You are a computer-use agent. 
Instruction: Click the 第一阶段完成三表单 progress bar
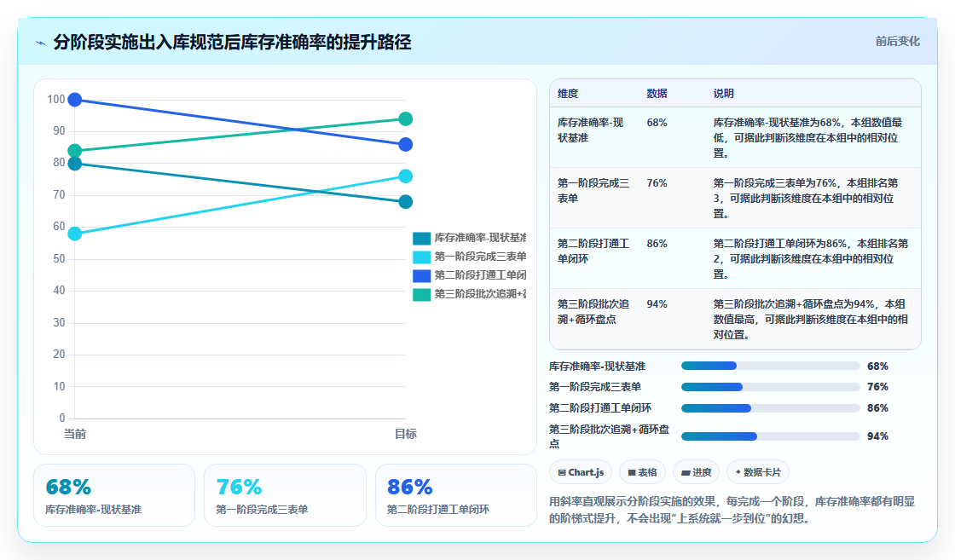(x=771, y=387)
